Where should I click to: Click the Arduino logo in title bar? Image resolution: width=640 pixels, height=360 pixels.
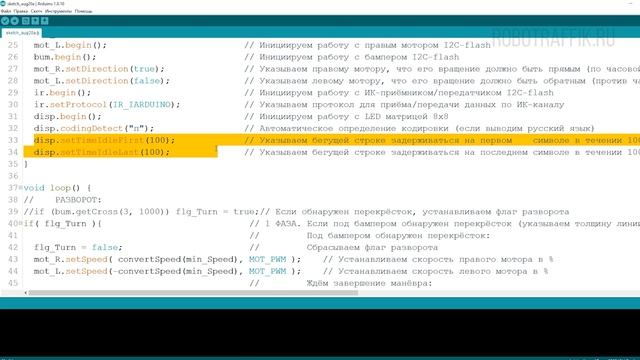3,3
